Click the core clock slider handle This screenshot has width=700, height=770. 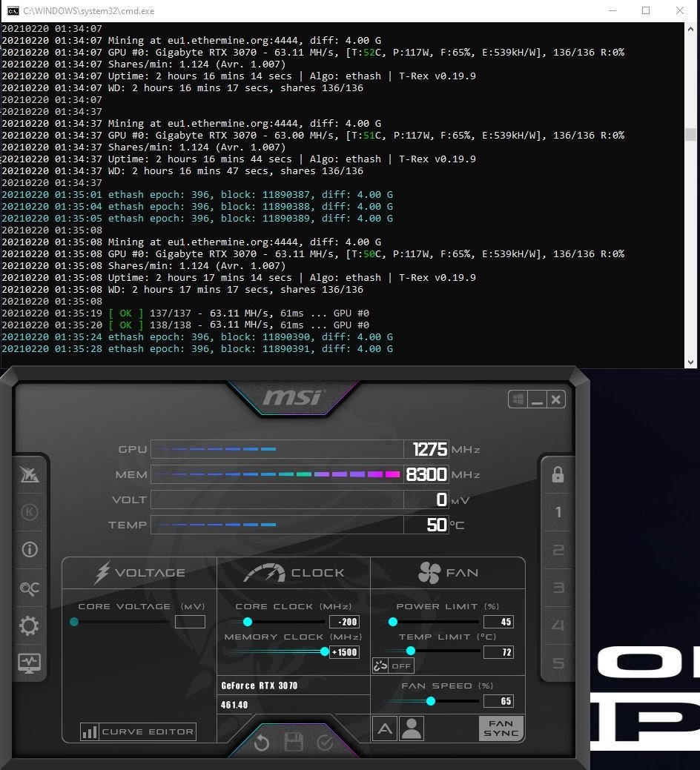tap(248, 622)
